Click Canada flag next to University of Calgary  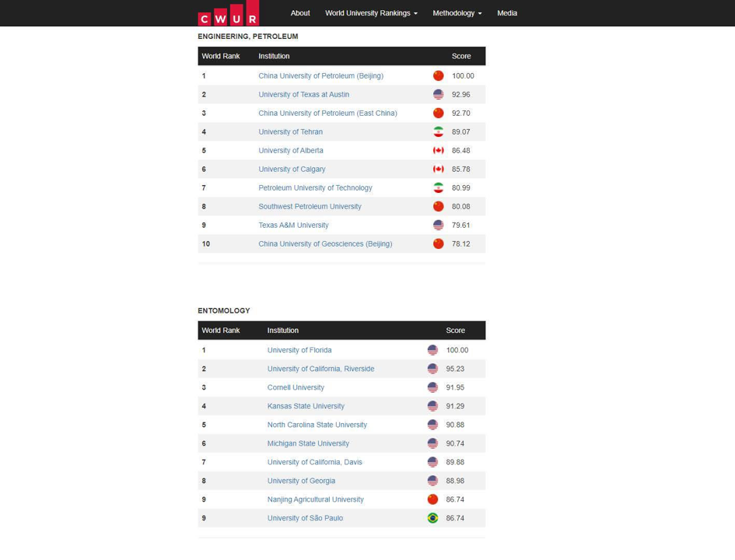pos(438,169)
